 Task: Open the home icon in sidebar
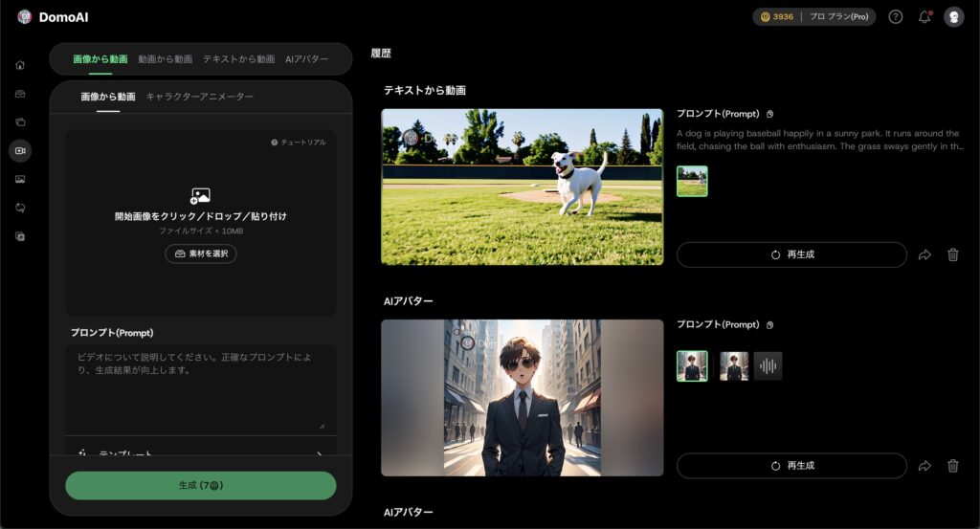pos(20,65)
